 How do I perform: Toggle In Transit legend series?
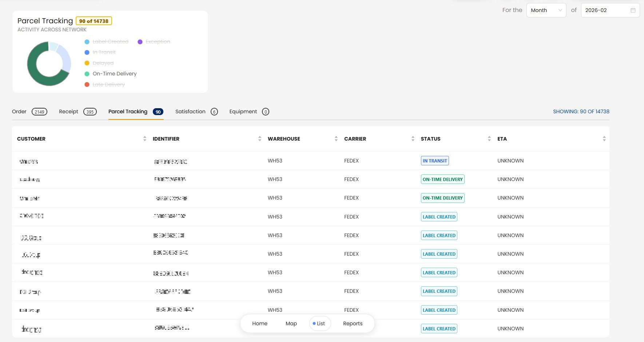point(100,52)
